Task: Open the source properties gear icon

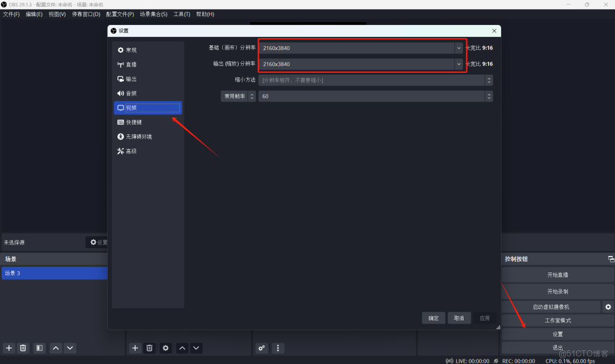Action: tap(165, 348)
